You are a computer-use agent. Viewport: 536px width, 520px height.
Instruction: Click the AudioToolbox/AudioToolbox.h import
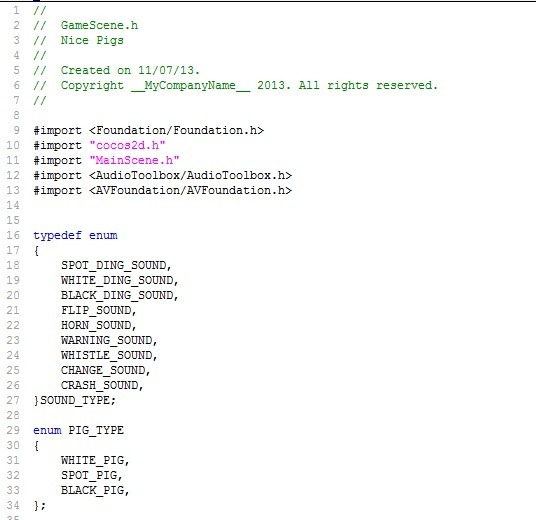162,176
